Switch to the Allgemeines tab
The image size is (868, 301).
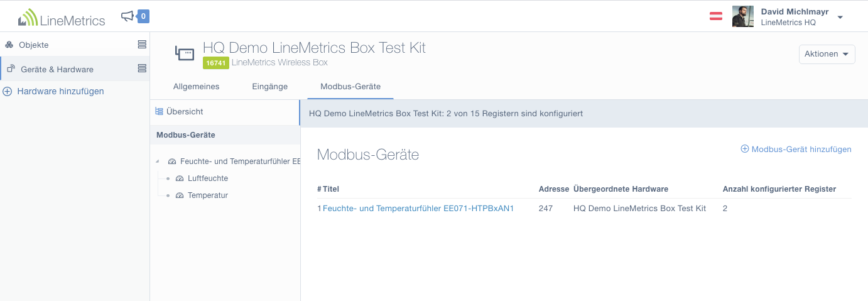click(196, 87)
